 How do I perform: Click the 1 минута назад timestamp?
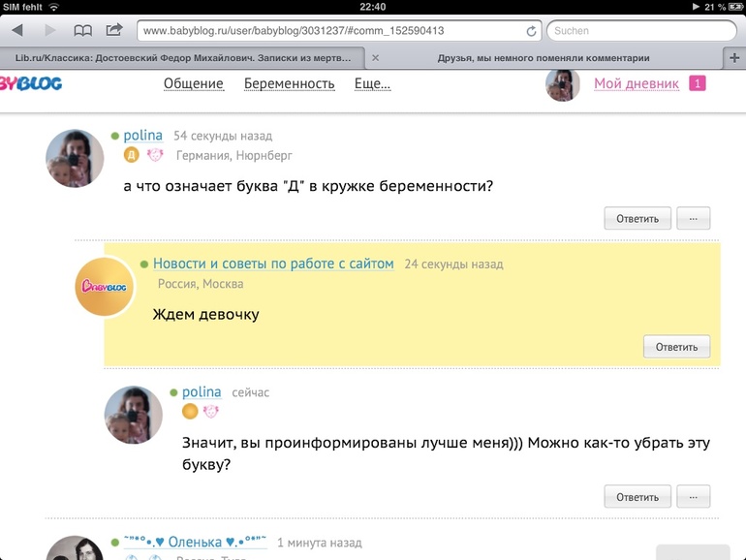click(x=320, y=543)
